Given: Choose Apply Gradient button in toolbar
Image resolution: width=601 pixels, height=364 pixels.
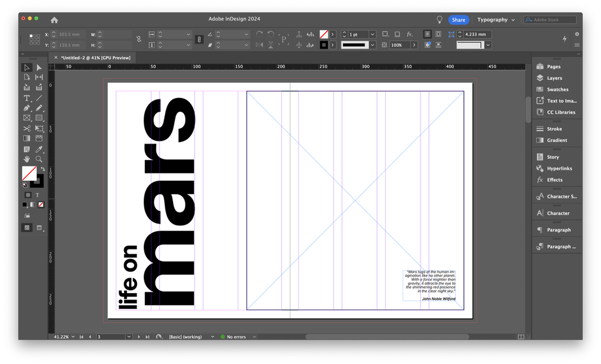Looking at the screenshot, I should click(x=33, y=205).
